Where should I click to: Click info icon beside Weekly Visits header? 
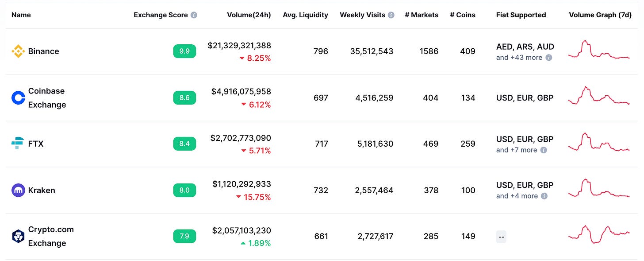[x=391, y=15]
